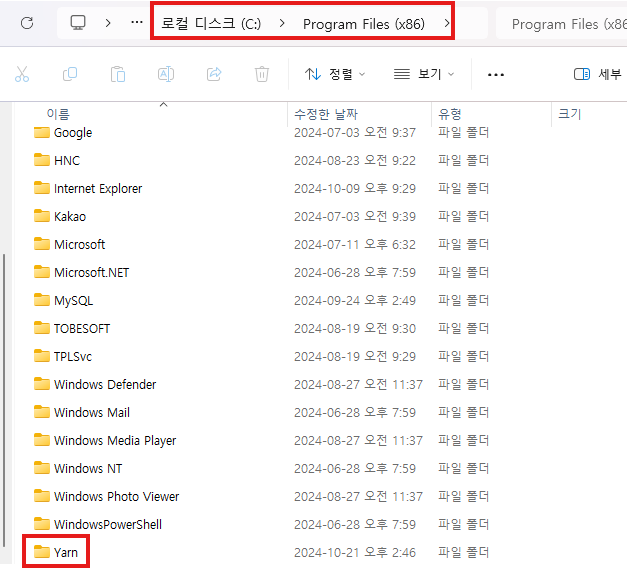Click date 2024-08-23 오전 9:22 of HNC
This screenshot has width=627, height=568.
[355, 161]
